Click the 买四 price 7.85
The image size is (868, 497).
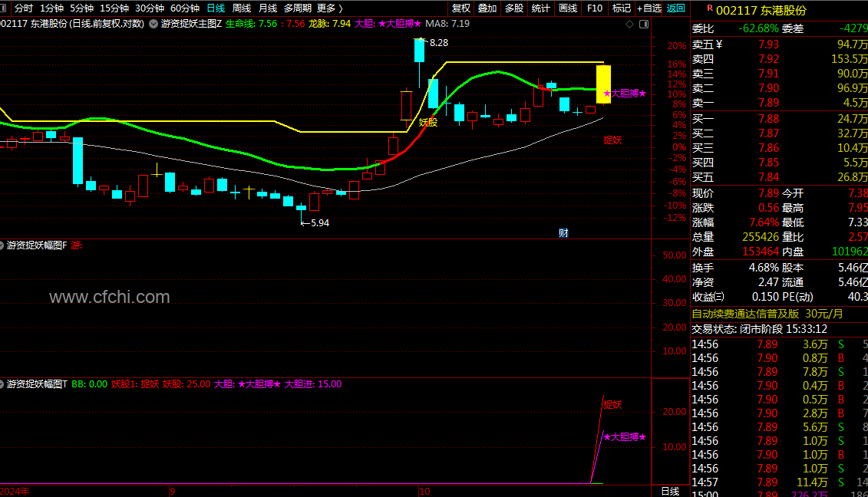point(768,162)
